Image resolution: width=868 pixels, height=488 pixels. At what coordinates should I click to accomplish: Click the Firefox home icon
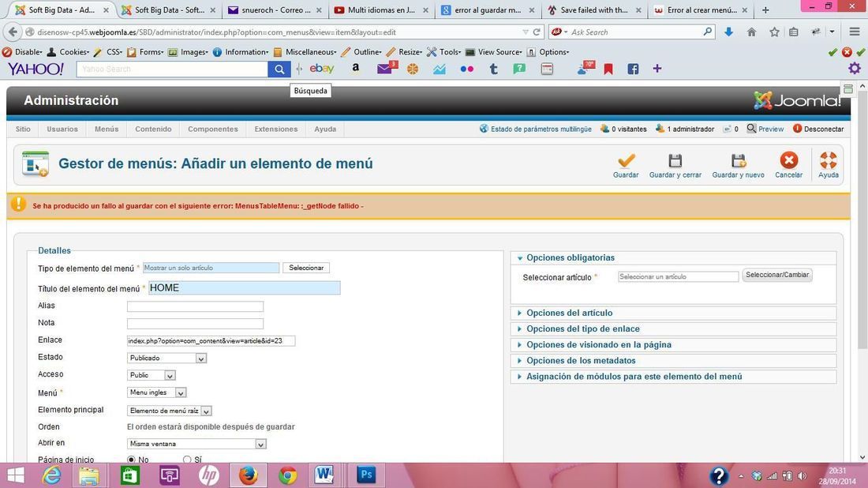751,32
